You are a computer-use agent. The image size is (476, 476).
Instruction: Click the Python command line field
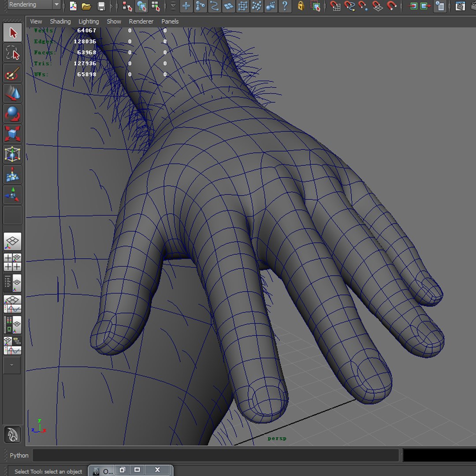(216, 455)
